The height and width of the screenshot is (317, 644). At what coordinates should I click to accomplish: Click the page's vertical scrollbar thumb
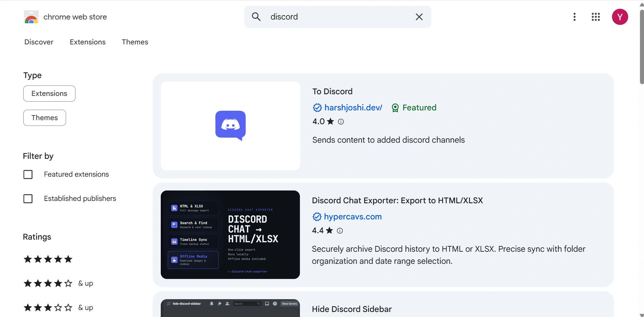pos(642,47)
